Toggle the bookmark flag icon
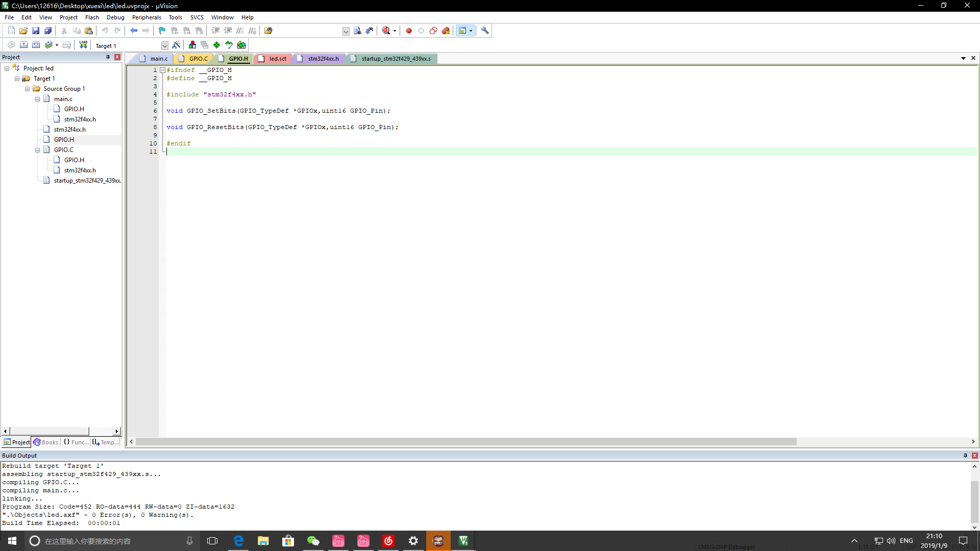Screen dimensions: 980x551 [x=162, y=31]
